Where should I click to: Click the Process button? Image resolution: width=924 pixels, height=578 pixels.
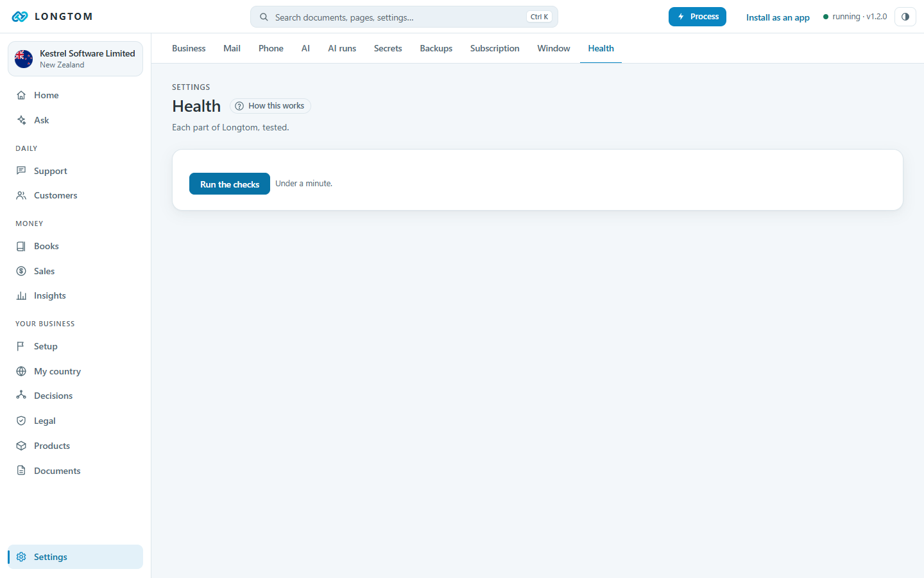pos(697,17)
